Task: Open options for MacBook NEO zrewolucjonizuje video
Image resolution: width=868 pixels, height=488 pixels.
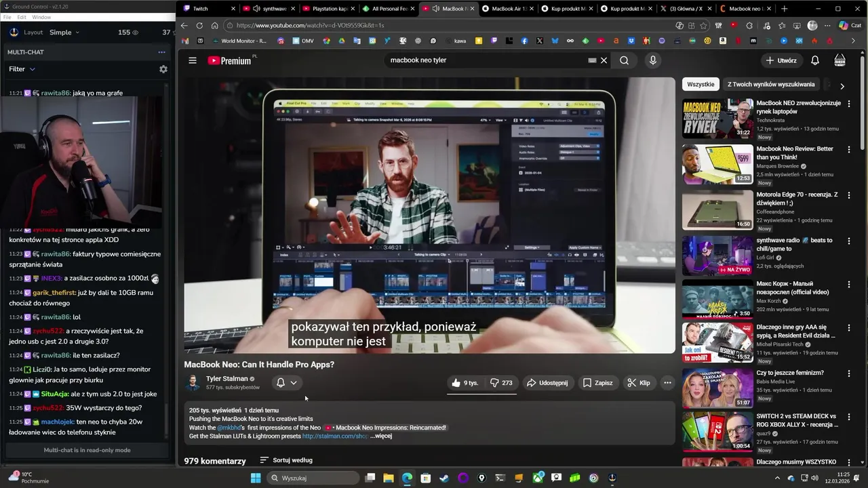Action: pos(848,104)
